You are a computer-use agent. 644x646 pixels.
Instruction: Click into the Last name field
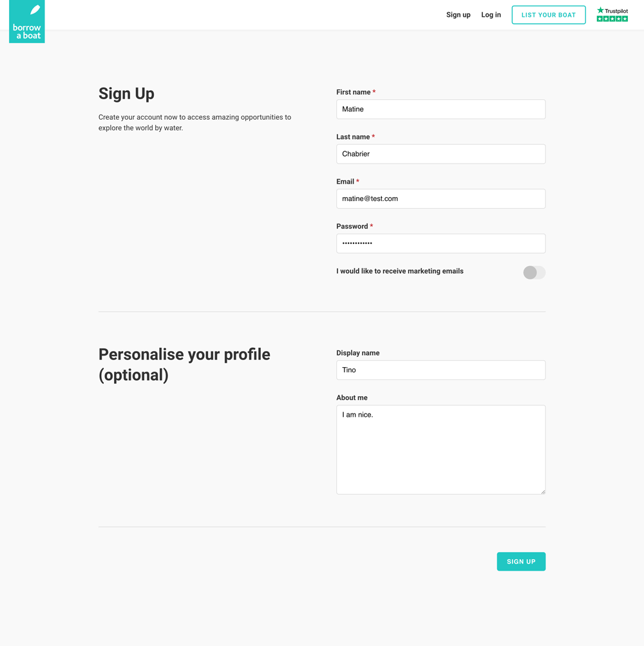tap(440, 154)
